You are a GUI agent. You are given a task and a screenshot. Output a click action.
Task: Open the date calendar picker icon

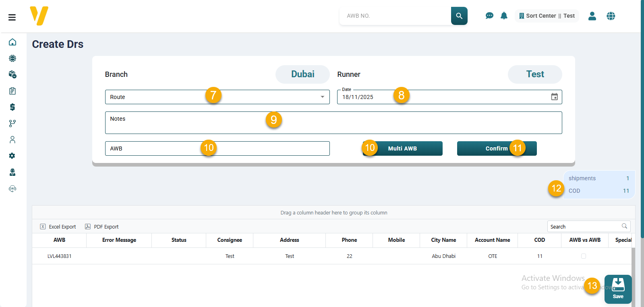pos(554,97)
